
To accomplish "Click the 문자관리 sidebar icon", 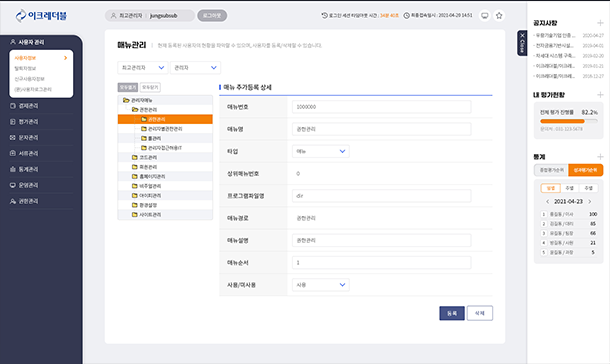I will pos(13,138).
